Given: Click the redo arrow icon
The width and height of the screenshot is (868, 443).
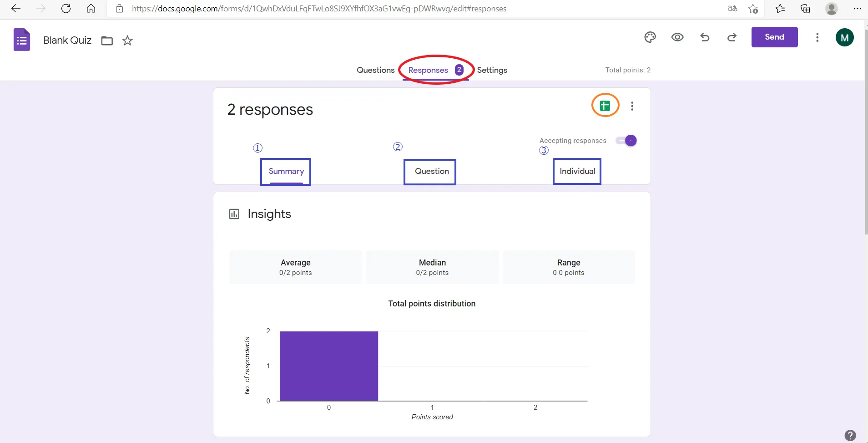Looking at the screenshot, I should point(732,37).
